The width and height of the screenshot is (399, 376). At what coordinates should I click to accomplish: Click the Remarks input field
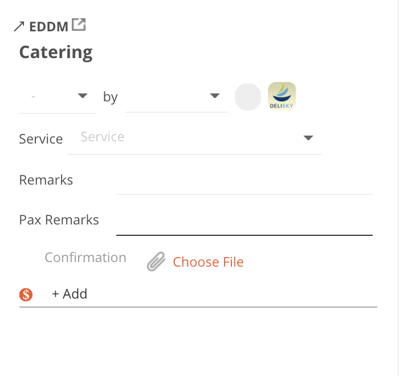(244, 181)
